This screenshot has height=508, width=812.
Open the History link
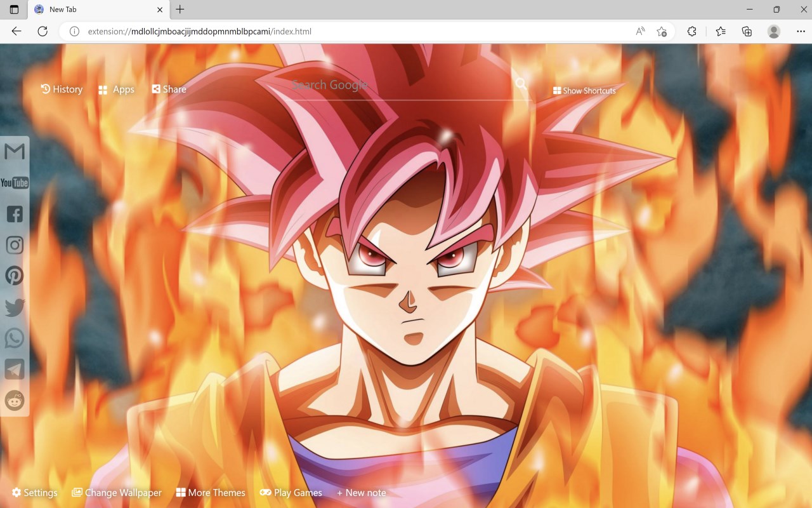[62, 90]
